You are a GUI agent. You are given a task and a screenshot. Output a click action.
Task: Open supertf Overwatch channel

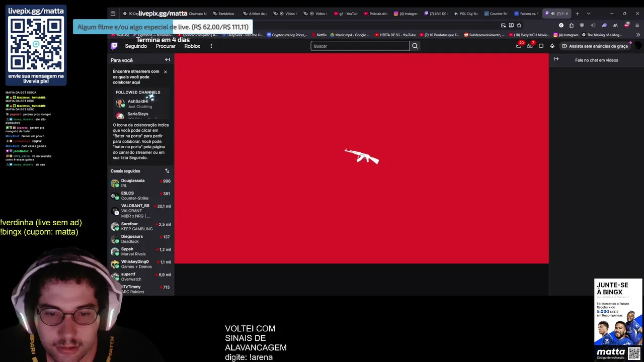point(141,277)
